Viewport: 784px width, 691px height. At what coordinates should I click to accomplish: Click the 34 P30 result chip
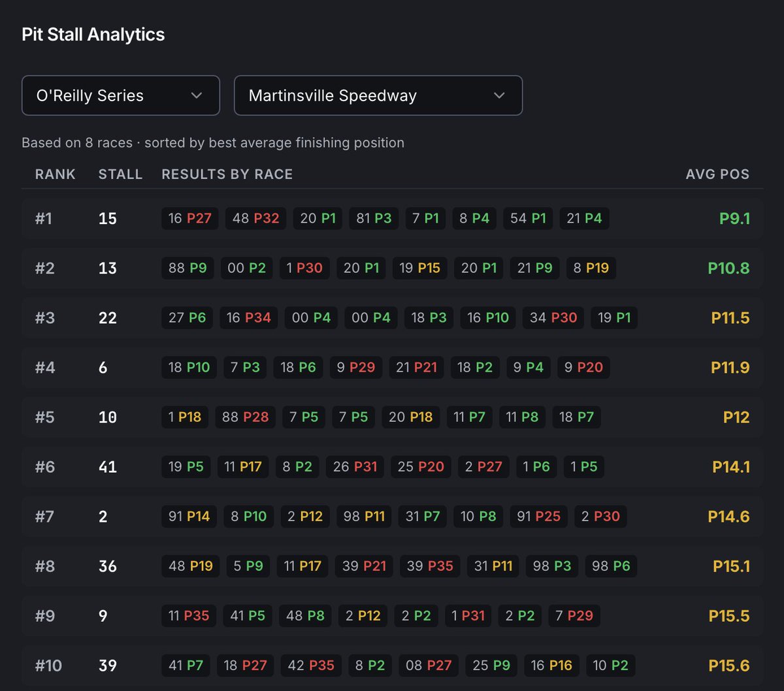pos(553,317)
